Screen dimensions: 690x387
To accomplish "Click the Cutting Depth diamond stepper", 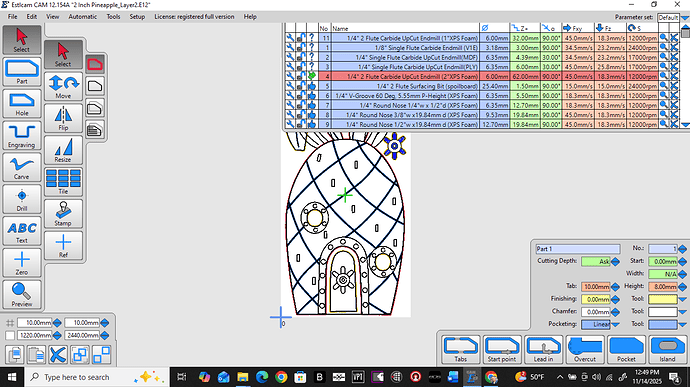I will 615,262.
